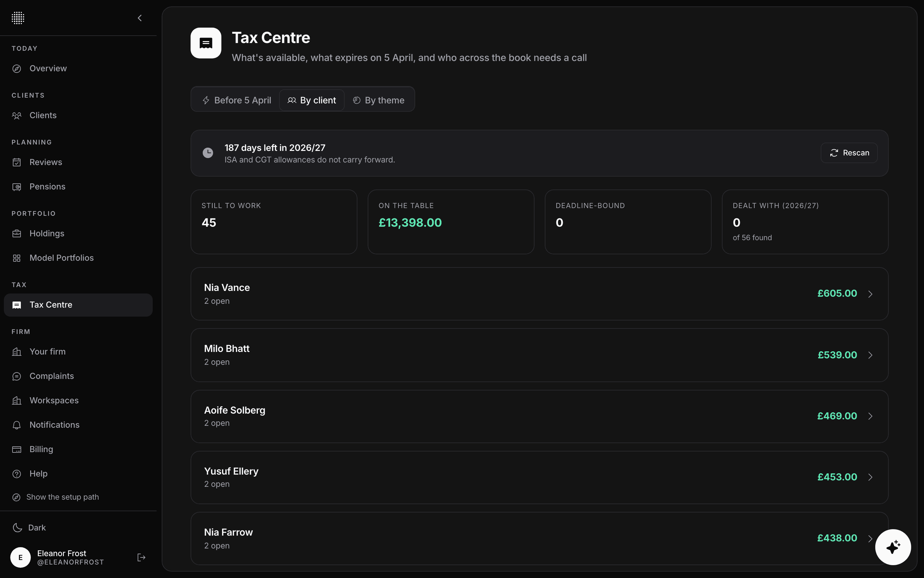Switch to the Before 5 April tab

tap(237, 100)
